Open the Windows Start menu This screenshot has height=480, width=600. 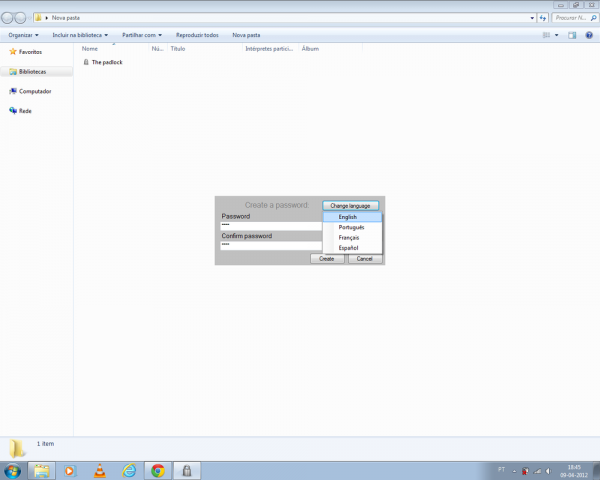[13, 471]
